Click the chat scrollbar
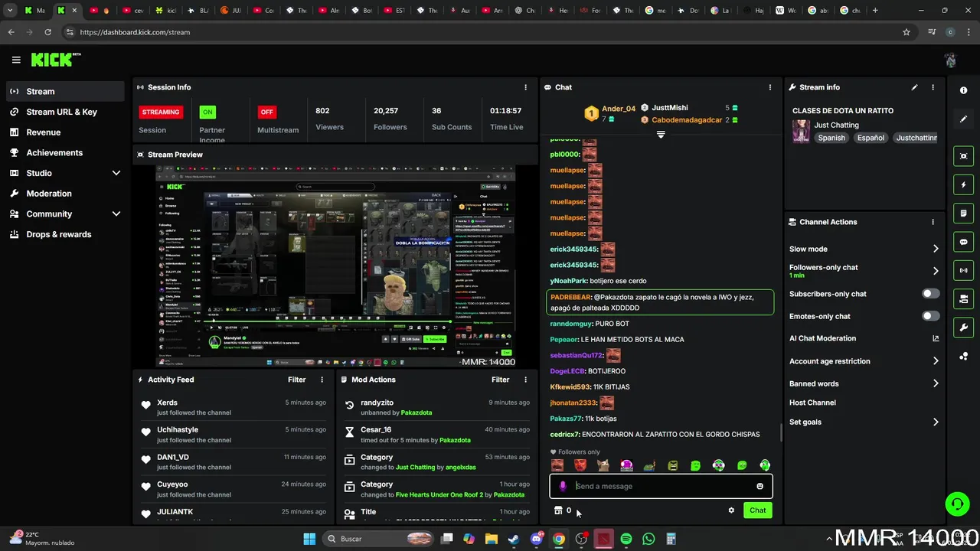The height and width of the screenshot is (551, 980). click(x=781, y=432)
